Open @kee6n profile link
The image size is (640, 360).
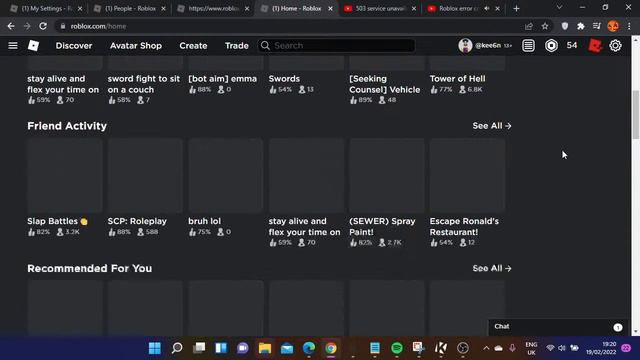[x=488, y=46]
